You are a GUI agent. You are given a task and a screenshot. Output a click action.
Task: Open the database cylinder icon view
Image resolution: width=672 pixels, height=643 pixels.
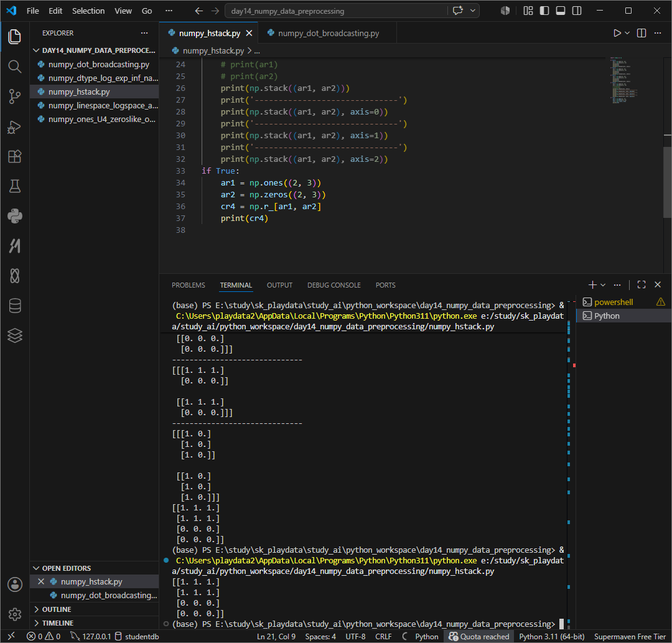tap(14, 306)
